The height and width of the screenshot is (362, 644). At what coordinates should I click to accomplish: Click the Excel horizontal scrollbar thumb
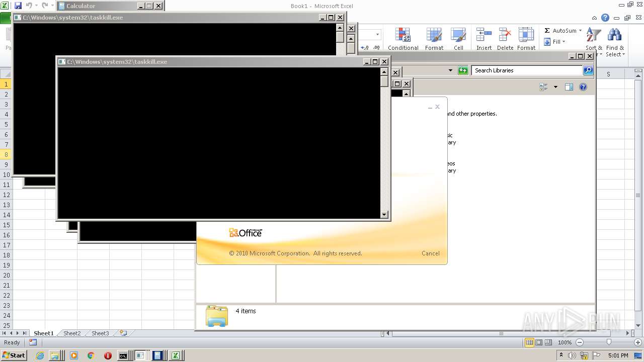tap(501, 333)
